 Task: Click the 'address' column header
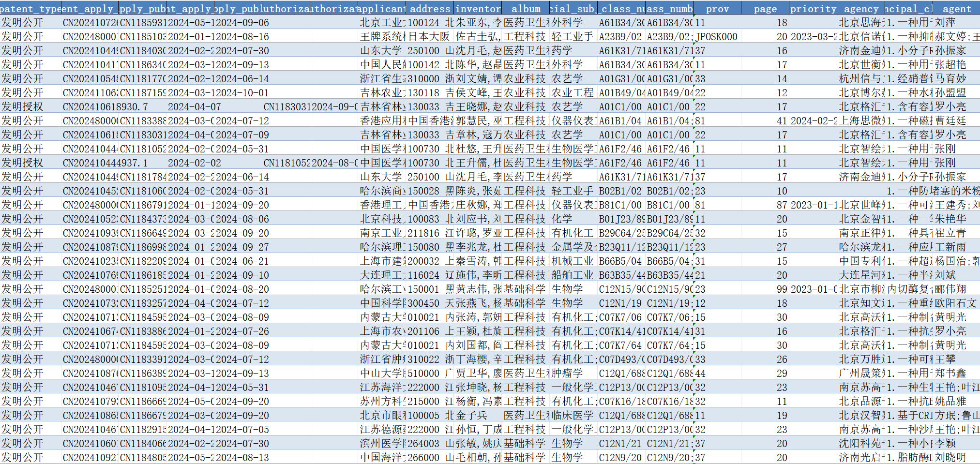coord(430,9)
